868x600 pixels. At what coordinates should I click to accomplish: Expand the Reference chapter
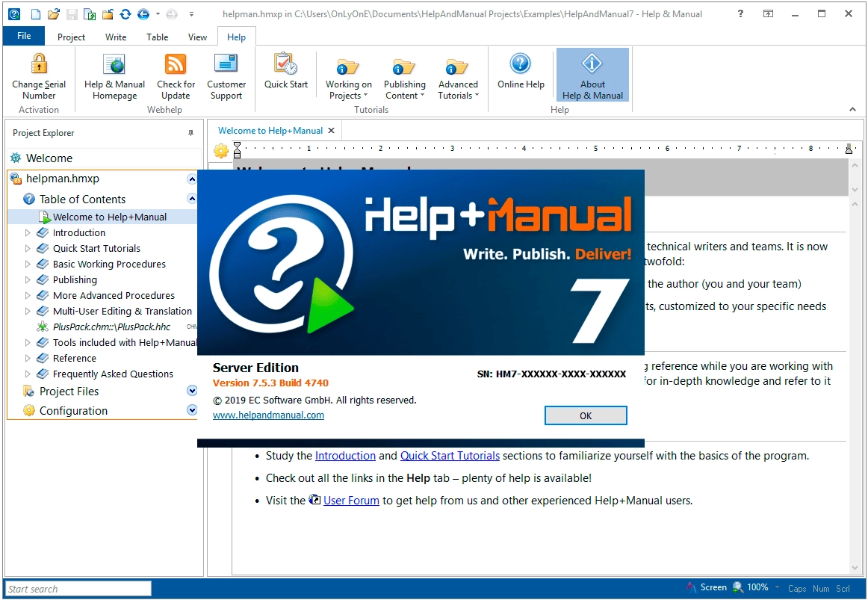(28, 358)
